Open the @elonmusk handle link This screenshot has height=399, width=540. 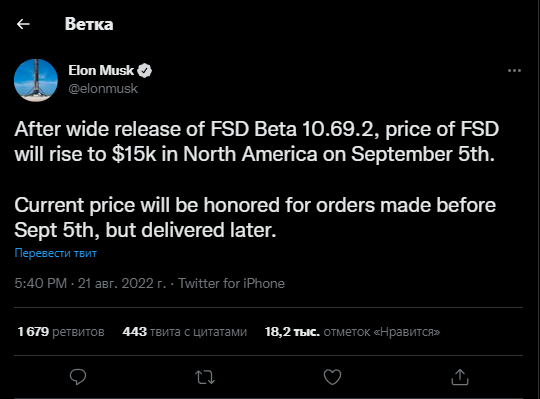[103, 89]
